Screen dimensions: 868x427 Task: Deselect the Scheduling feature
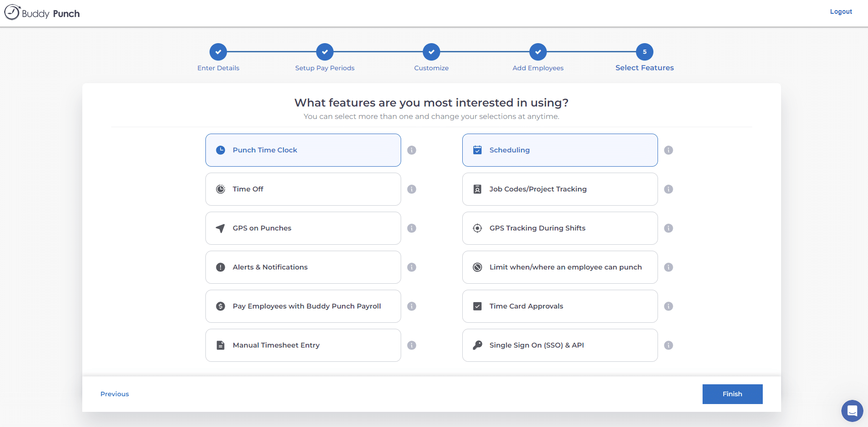click(560, 150)
